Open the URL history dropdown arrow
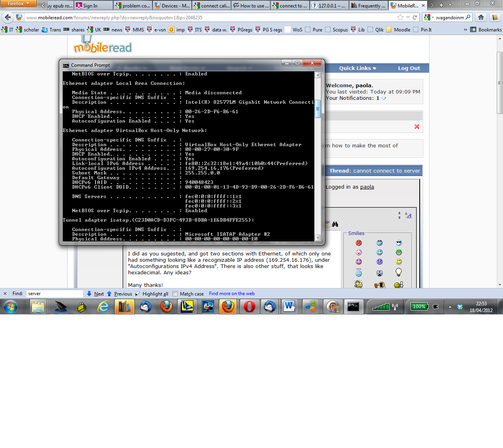Image resolution: width=503 pixels, height=448 pixels. (408, 17)
